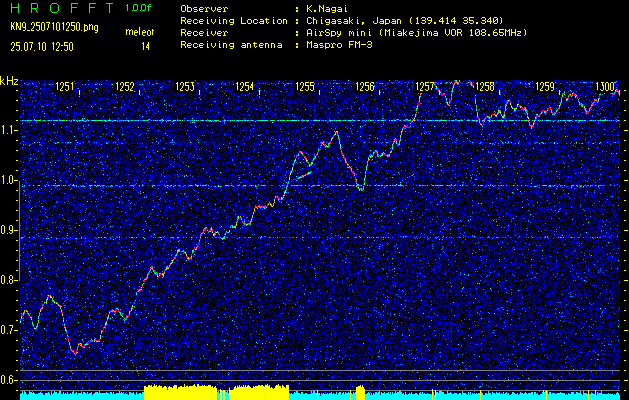
Task: Click the 0.8 frequency axis label
Action: pos(8,280)
